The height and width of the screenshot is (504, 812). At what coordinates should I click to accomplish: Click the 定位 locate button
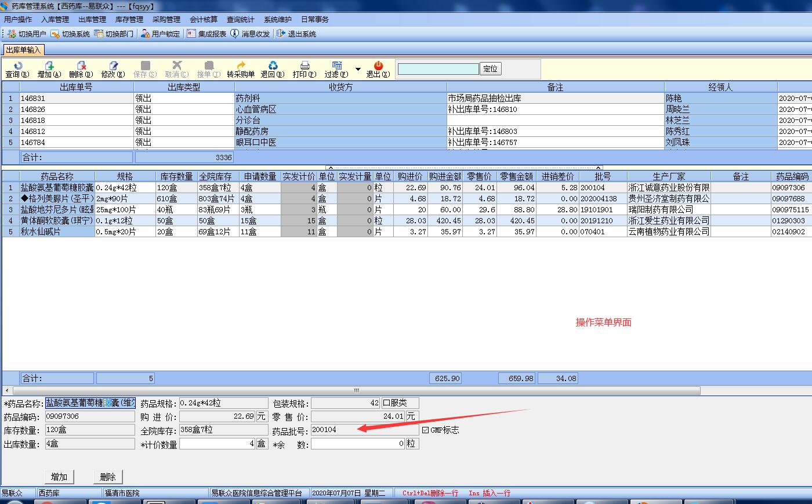tap(491, 68)
